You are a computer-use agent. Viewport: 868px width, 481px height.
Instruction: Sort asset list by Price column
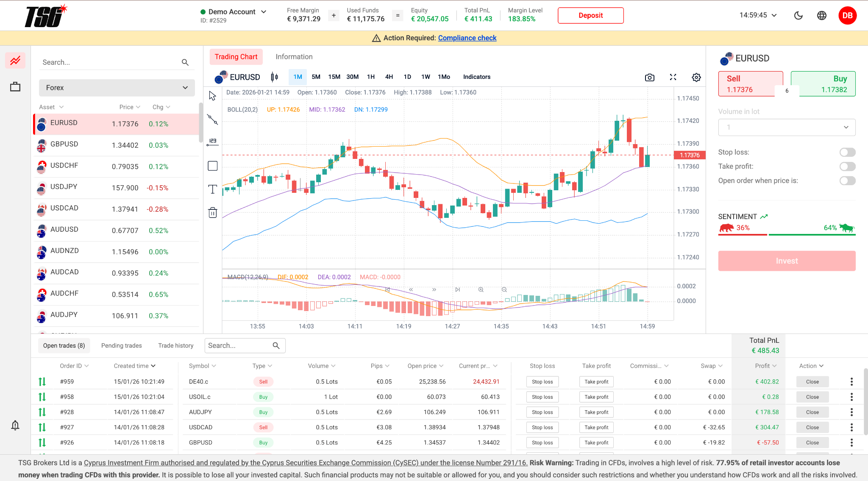coord(130,107)
